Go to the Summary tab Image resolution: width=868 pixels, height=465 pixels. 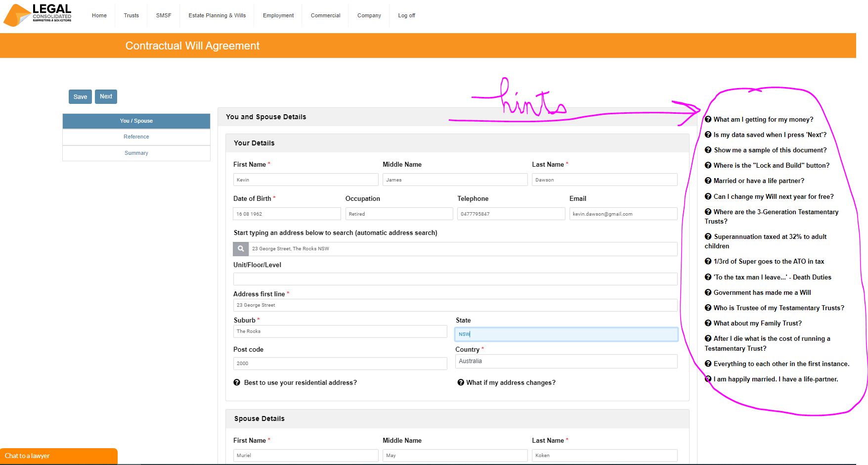click(136, 153)
